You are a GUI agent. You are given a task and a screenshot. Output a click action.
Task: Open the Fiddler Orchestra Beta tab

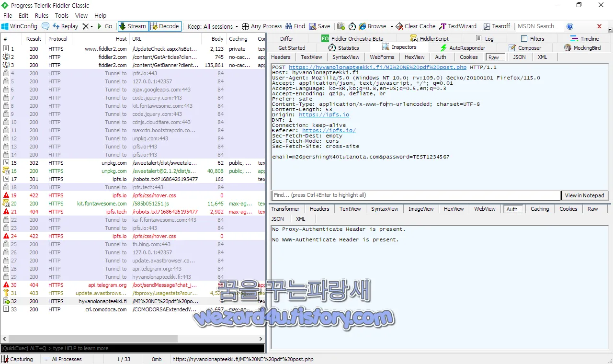[352, 39]
